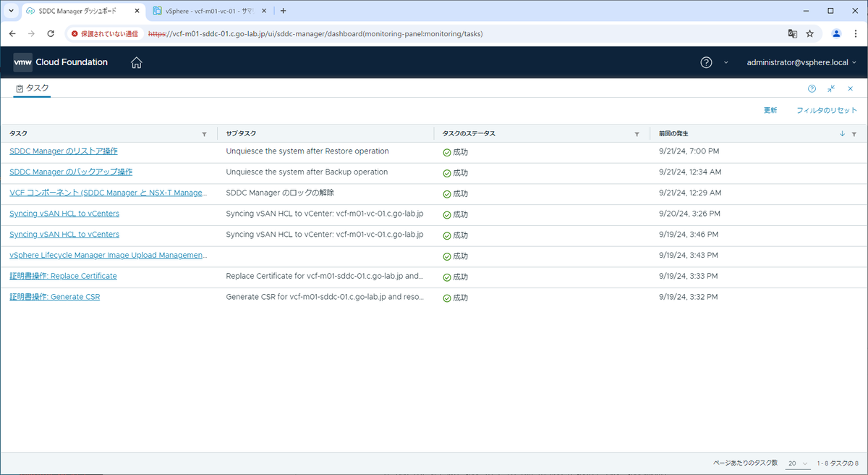Close the tasks panel with X icon
The width and height of the screenshot is (868, 475).
click(850, 88)
